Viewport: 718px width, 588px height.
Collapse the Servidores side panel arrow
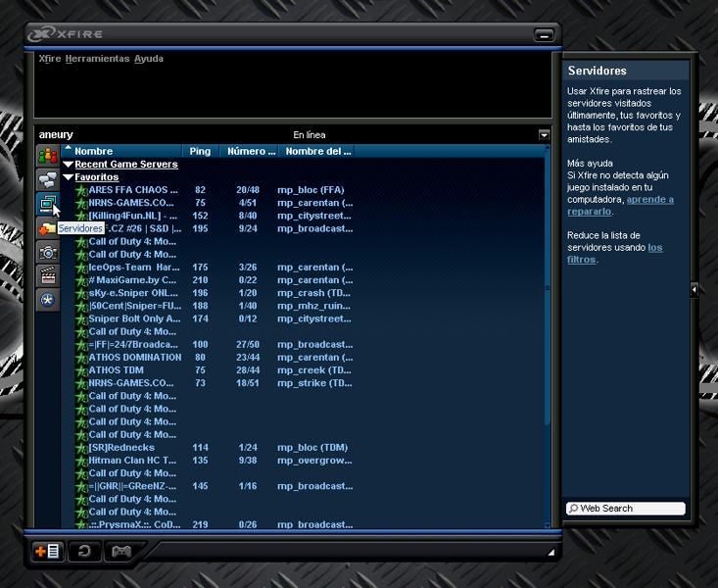[694, 290]
